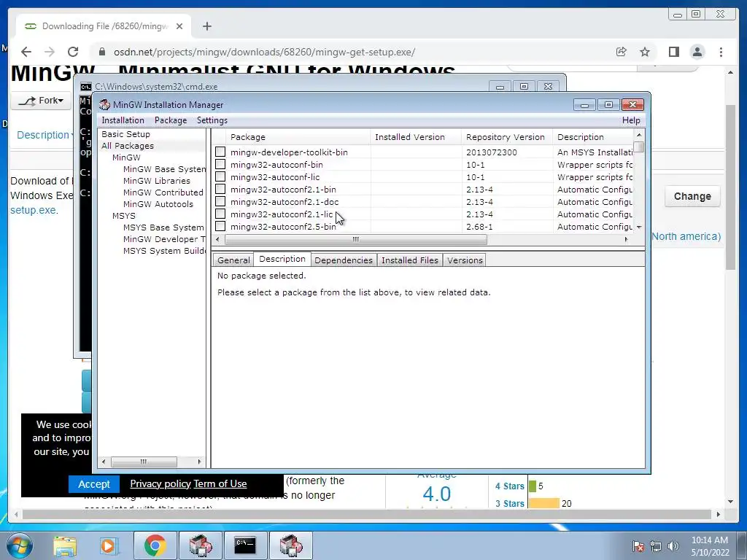Select MinGW Developer Toolkit category

click(x=164, y=239)
